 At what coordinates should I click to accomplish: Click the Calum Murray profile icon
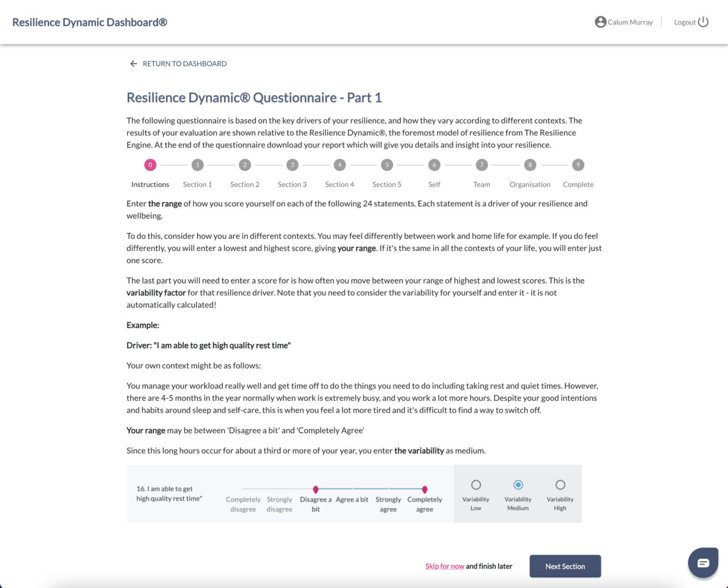tap(600, 22)
